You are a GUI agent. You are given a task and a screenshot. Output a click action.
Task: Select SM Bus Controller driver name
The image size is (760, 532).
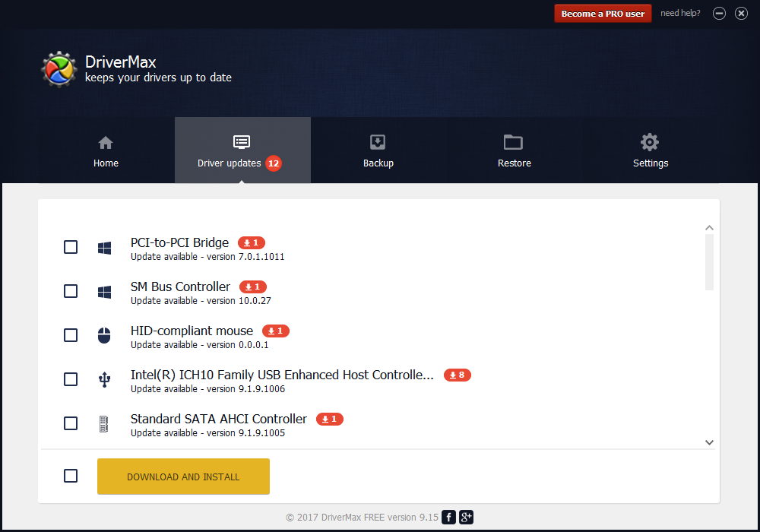tap(180, 287)
